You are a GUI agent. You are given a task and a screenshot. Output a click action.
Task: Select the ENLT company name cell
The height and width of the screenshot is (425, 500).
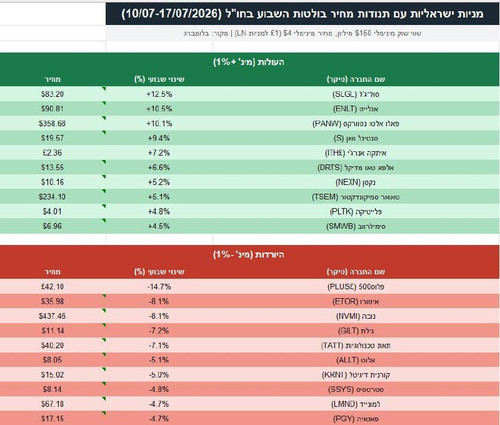[x=356, y=109]
